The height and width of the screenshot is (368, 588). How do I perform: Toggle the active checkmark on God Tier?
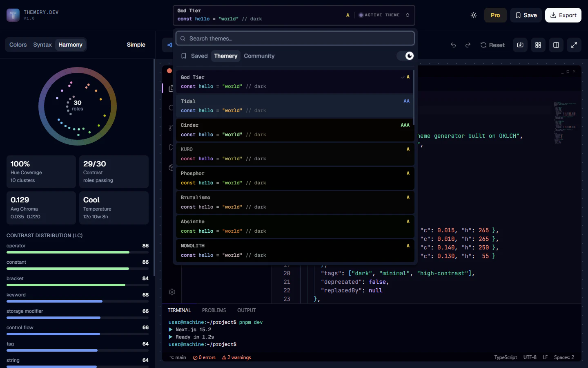pyautogui.click(x=402, y=77)
